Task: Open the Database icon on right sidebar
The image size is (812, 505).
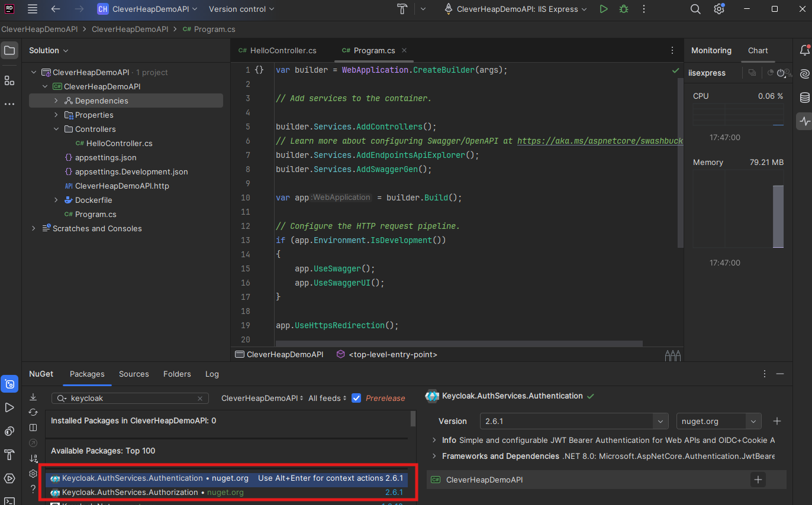Action: point(804,97)
